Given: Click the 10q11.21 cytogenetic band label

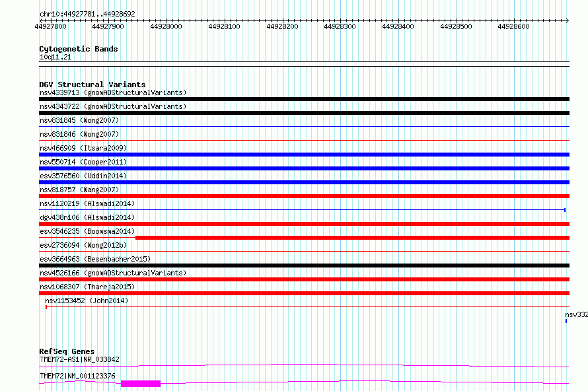Looking at the screenshot, I should click(55, 57).
